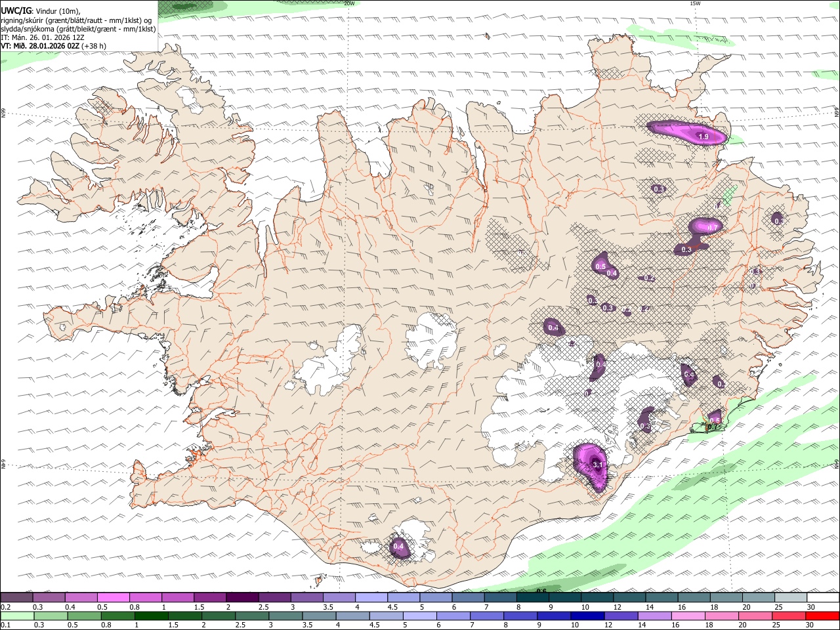Click the valid time 'VT: Mið. 28.01.2026 02Z'
Image resolution: width=840 pixels, height=630 pixels.
40,46
